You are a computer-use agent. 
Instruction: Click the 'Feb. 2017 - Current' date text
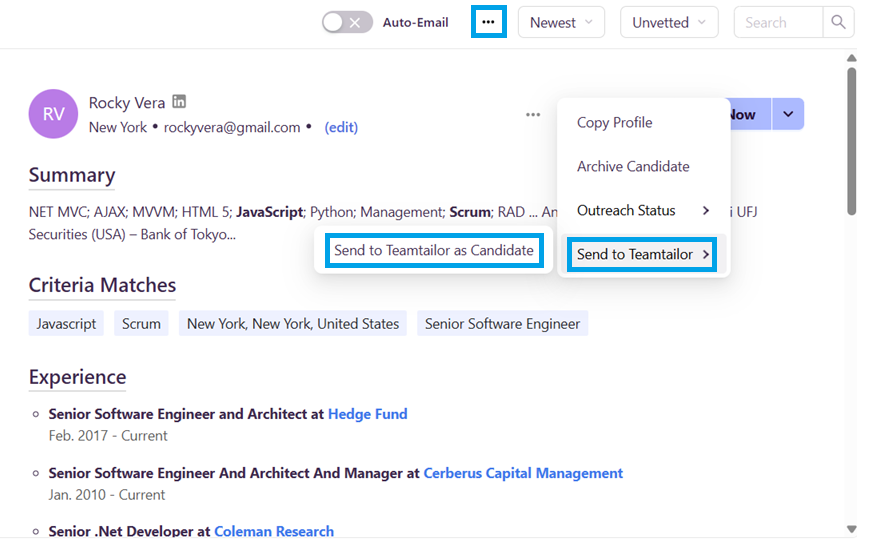coord(108,435)
